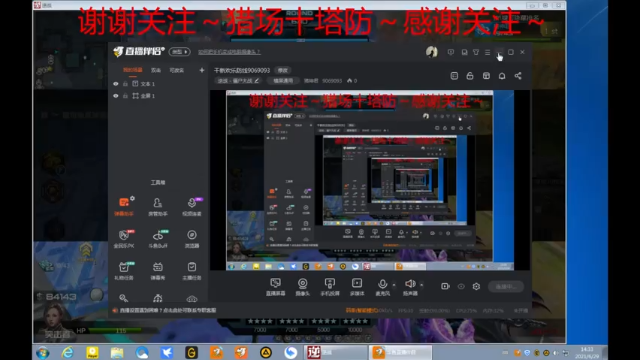640x360 pixels.
Task: Toggle lock on 文本 1 layer
Action: pos(125,84)
